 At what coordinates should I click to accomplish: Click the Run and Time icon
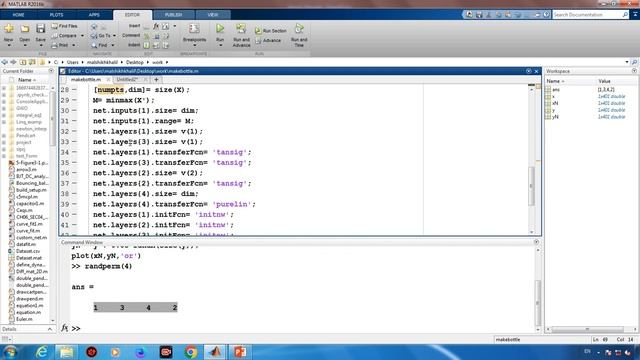pyautogui.click(x=299, y=28)
